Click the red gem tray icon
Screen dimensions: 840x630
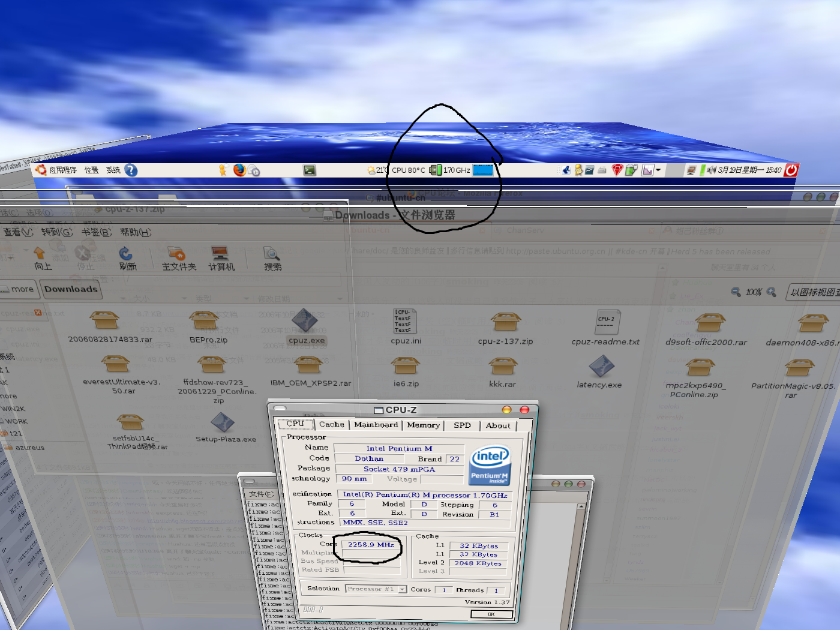(617, 170)
